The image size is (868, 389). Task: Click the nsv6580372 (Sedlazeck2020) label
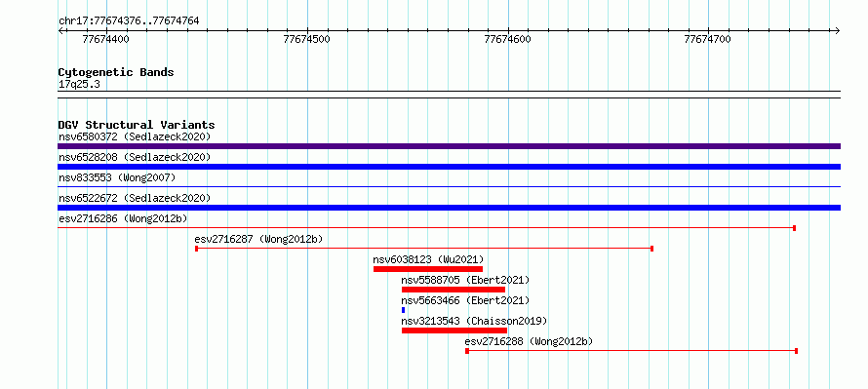pyautogui.click(x=135, y=136)
